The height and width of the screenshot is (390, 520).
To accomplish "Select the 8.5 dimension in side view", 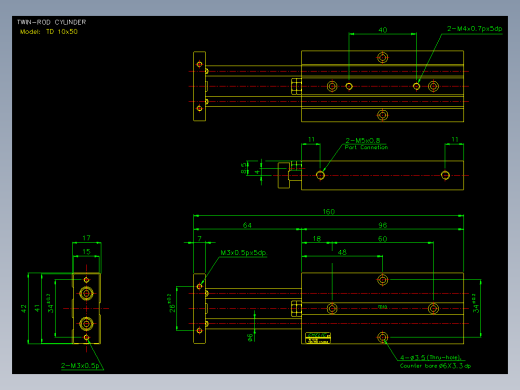I will (x=244, y=168).
